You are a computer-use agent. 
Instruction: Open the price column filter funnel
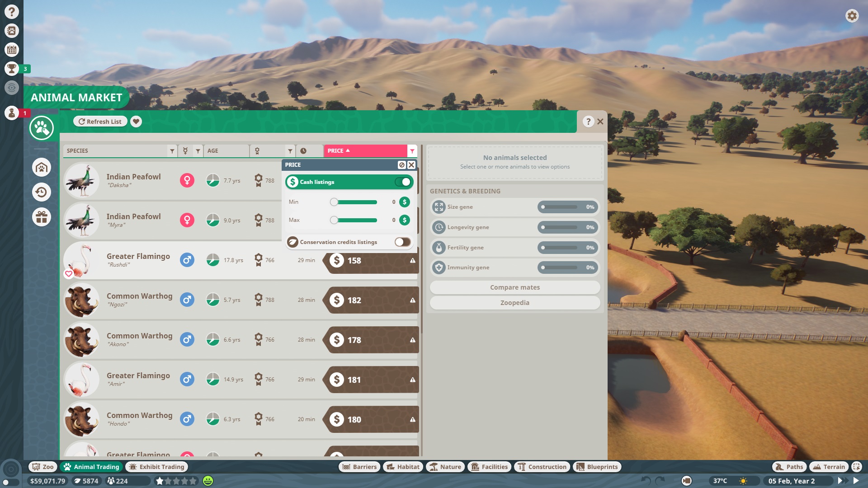(412, 151)
